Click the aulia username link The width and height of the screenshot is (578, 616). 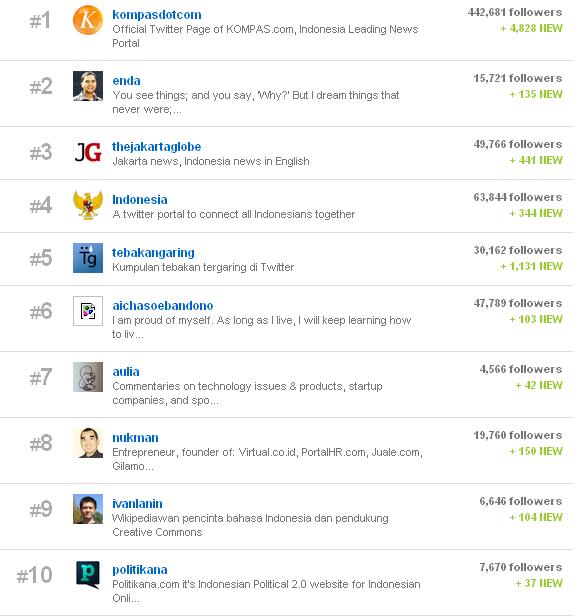point(126,372)
